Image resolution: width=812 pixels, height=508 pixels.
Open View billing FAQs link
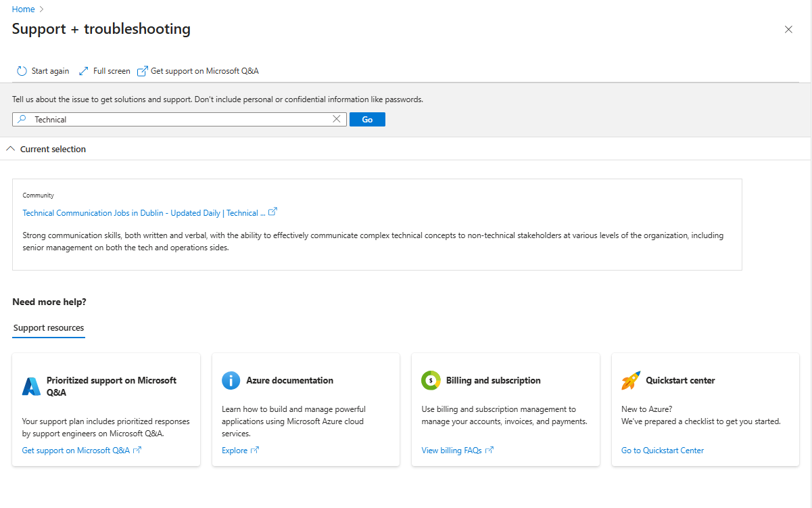(452, 451)
